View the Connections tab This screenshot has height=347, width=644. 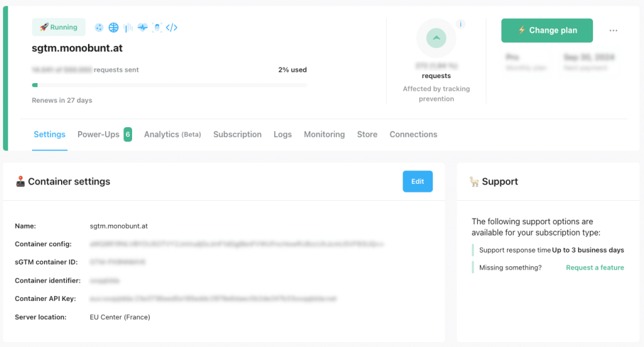pyautogui.click(x=414, y=134)
